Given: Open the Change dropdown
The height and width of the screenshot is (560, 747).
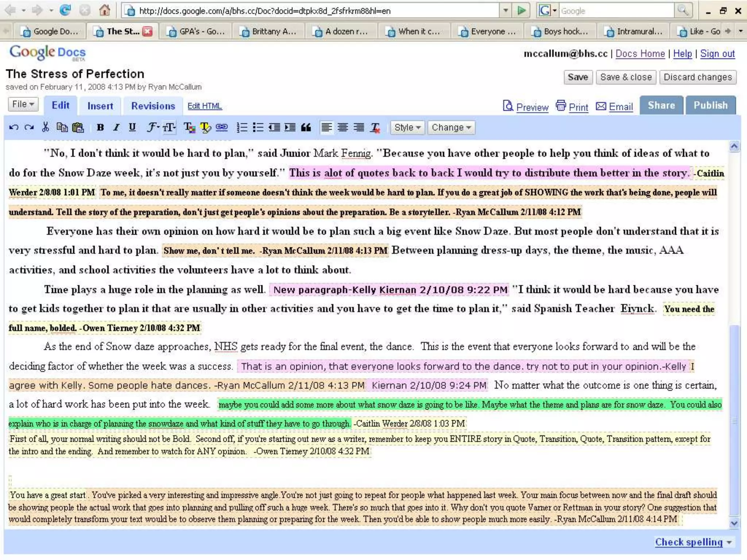Looking at the screenshot, I should (x=451, y=128).
